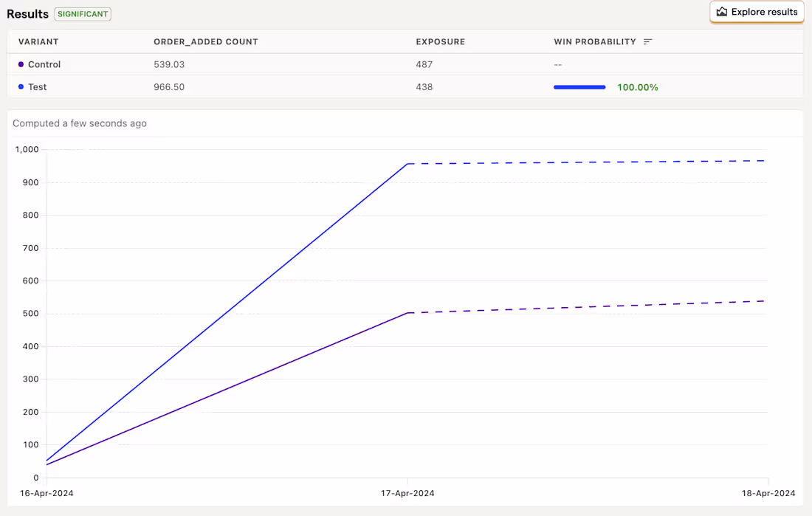Click the Test count value 966.50

tap(169, 87)
